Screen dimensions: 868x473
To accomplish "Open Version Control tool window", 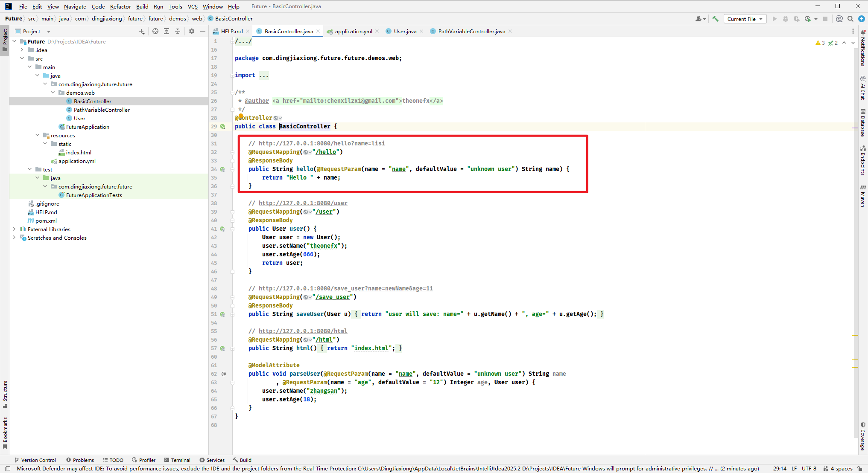I will (35, 460).
